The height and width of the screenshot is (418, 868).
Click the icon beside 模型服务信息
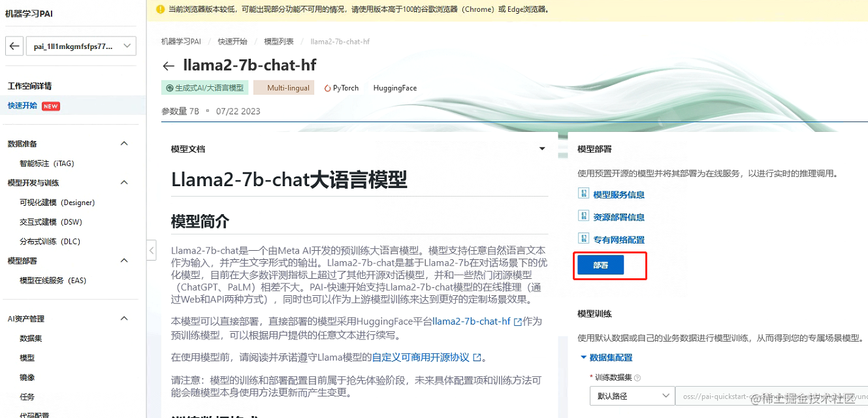tap(583, 193)
